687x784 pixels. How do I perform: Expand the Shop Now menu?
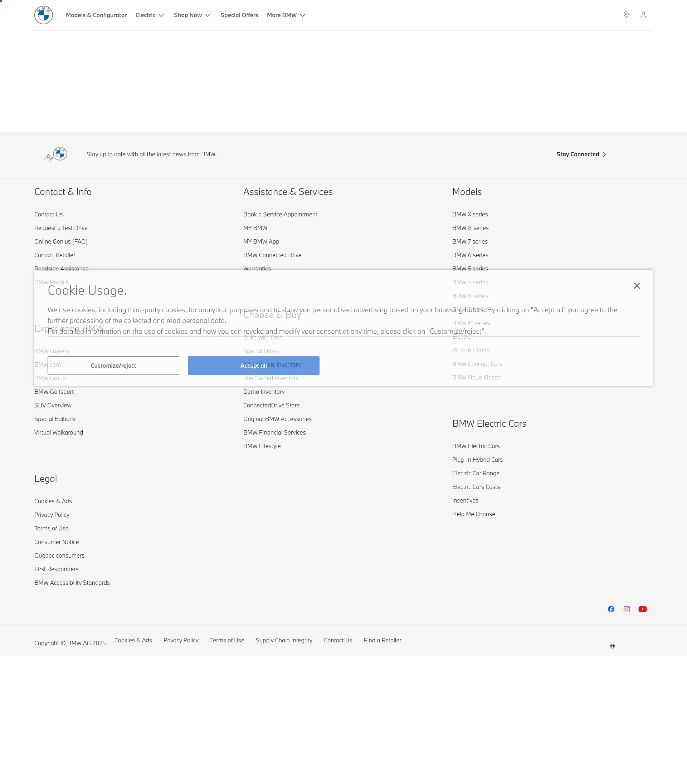coord(192,15)
